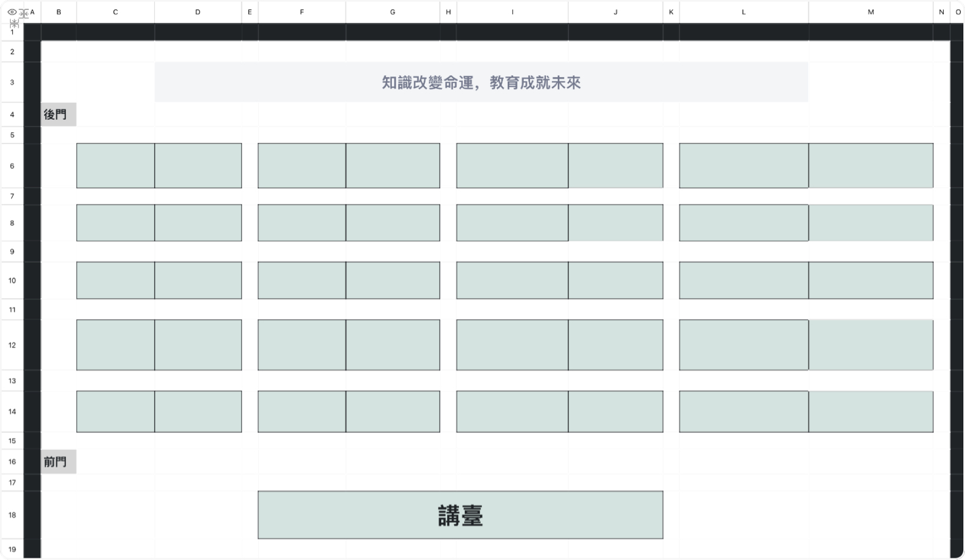The image size is (965, 560).
Task: Select column I header
Action: [513, 12]
